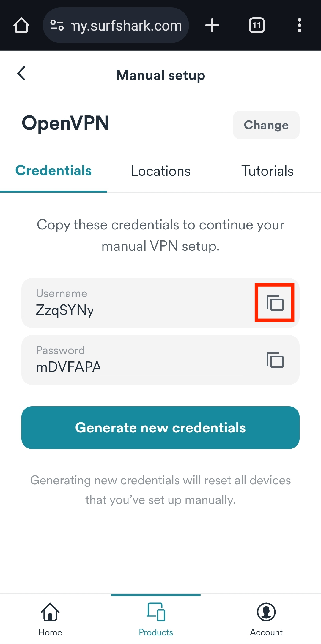Open the browser three-dot menu
Viewport: 321px width, 644px height.
tap(299, 26)
